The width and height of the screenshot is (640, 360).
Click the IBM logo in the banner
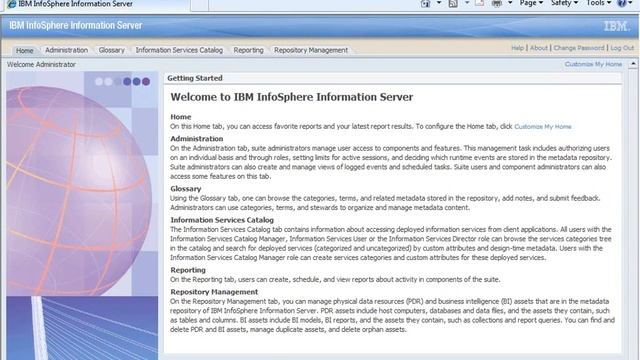(x=616, y=26)
